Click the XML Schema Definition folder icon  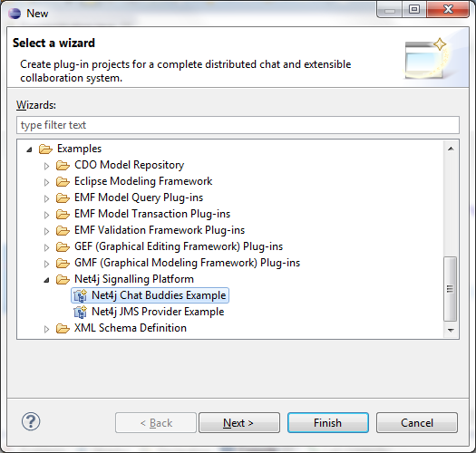click(63, 328)
